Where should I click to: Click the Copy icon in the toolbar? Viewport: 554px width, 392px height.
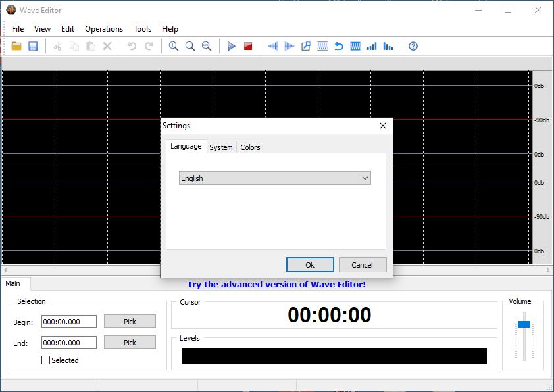point(74,46)
